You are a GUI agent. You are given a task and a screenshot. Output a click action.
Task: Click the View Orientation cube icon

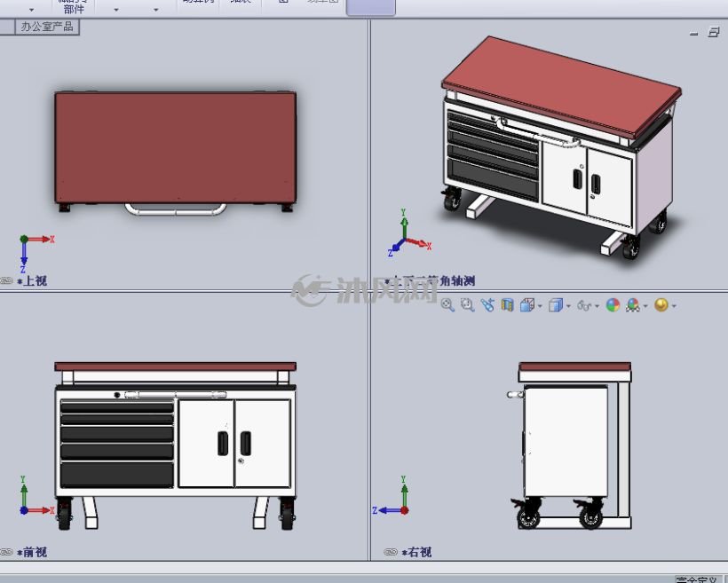tap(527, 305)
